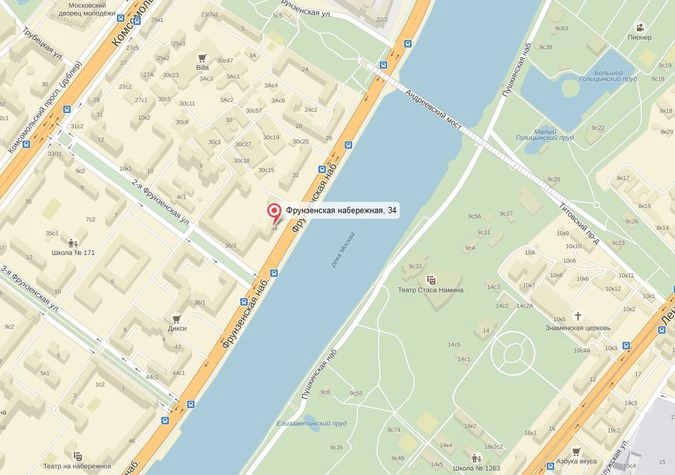
Task: Select the река Москва river label
Action: 344,250
